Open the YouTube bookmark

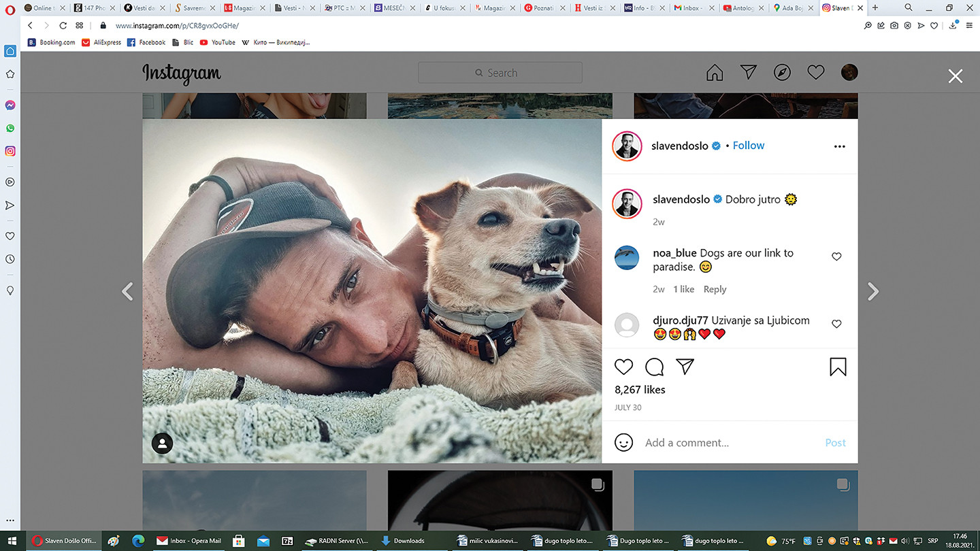click(218, 42)
